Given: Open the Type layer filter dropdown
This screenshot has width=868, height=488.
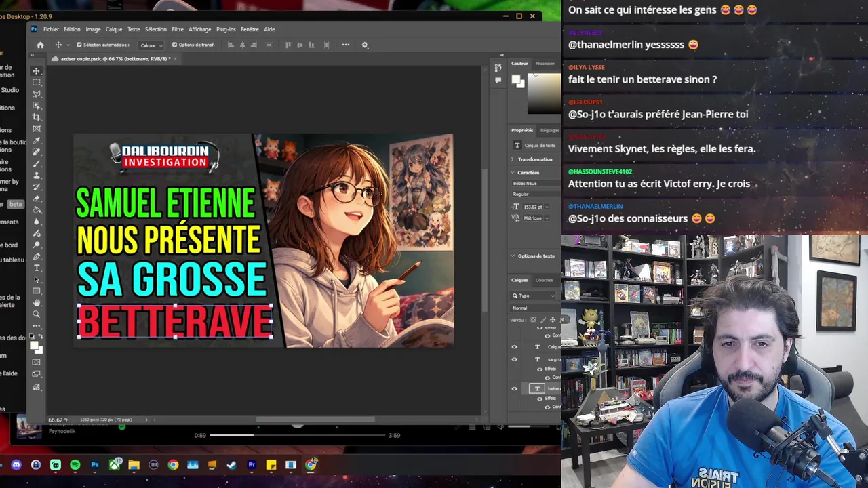Looking at the screenshot, I should point(534,296).
